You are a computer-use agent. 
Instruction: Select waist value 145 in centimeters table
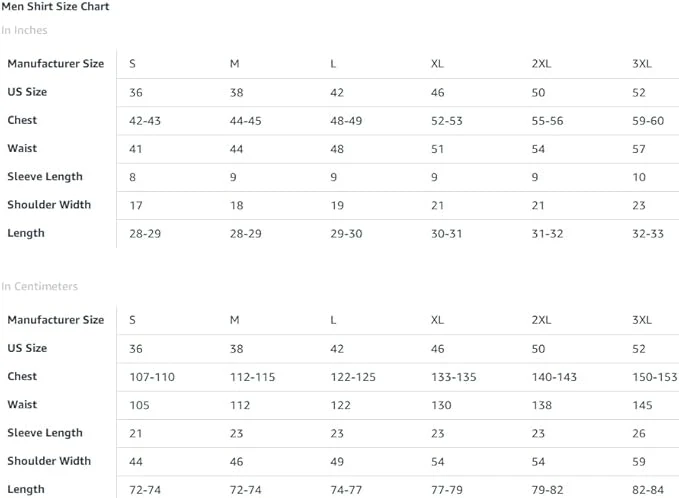point(642,405)
